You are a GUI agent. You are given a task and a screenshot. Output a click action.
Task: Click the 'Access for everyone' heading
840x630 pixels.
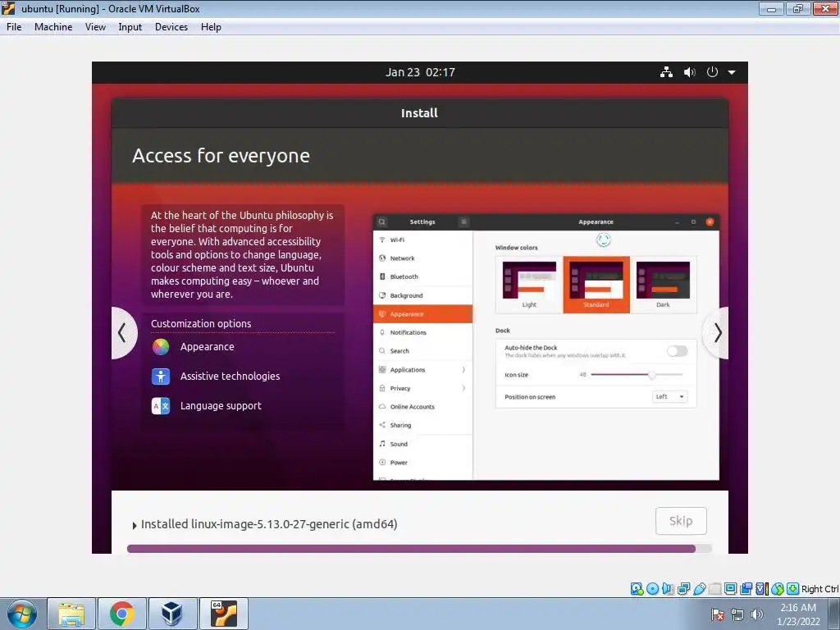pyautogui.click(x=221, y=155)
